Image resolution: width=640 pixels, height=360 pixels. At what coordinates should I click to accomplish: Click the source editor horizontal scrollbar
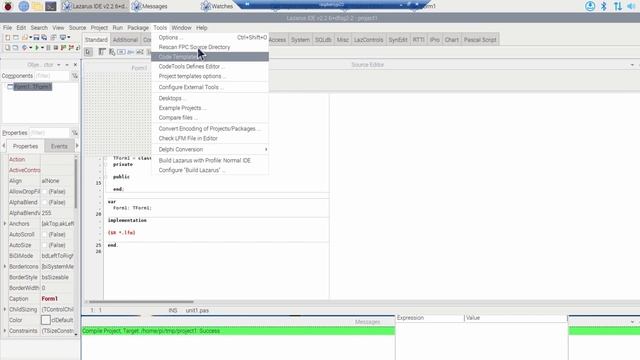pos(141,302)
